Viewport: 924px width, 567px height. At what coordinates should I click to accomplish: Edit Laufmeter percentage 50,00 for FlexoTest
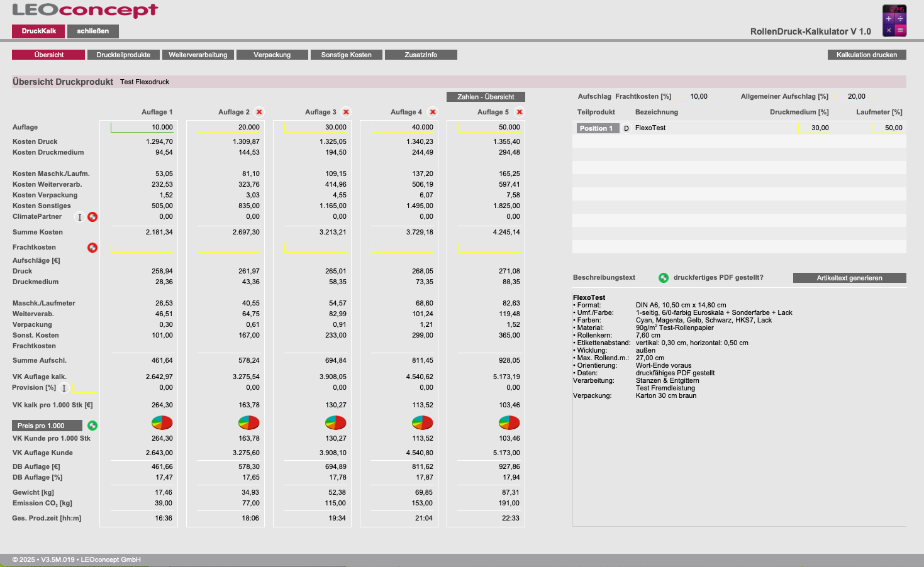888,128
